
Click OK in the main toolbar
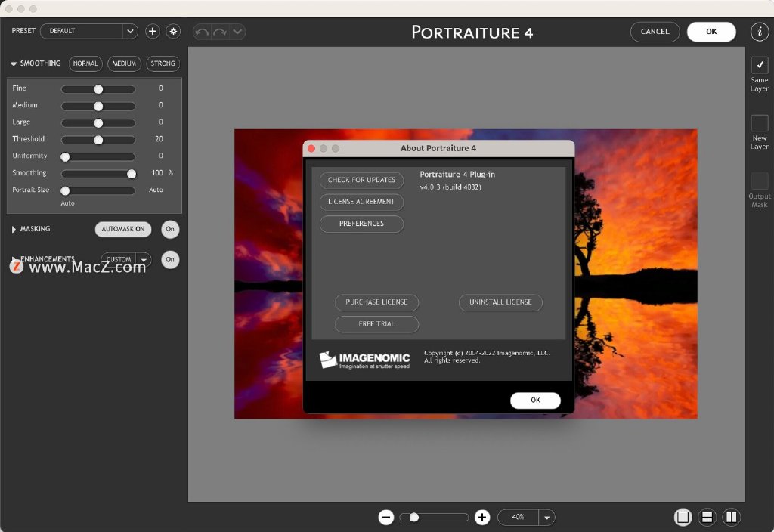click(x=711, y=32)
